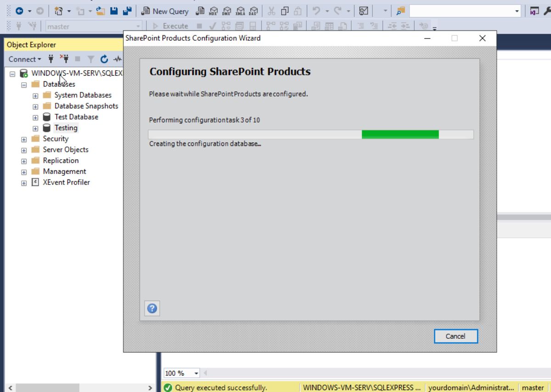Click the Cut scissors icon
Image resolution: width=551 pixels, height=392 pixels.
point(271,11)
